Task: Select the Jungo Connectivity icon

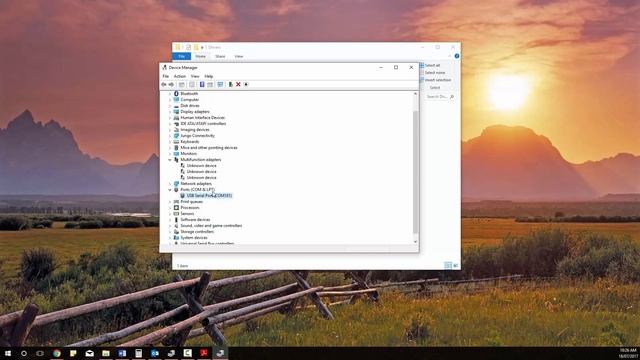Action: (x=176, y=136)
